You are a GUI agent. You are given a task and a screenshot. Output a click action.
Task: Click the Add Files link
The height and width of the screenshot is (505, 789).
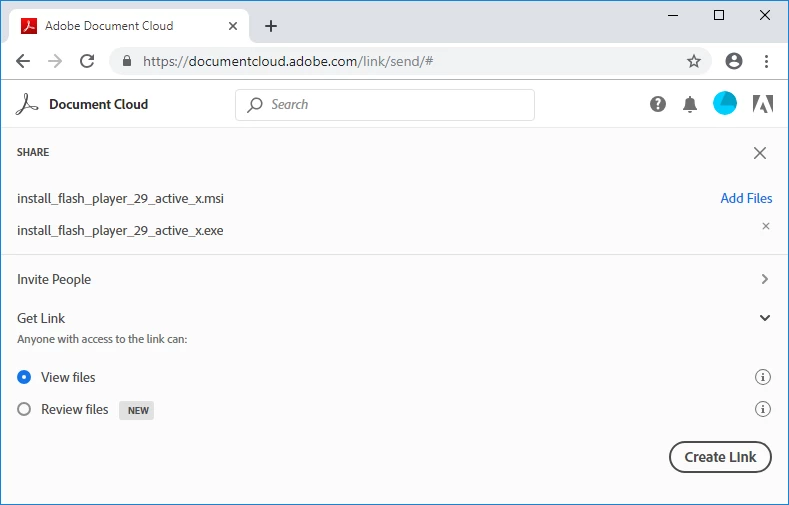[x=746, y=198]
